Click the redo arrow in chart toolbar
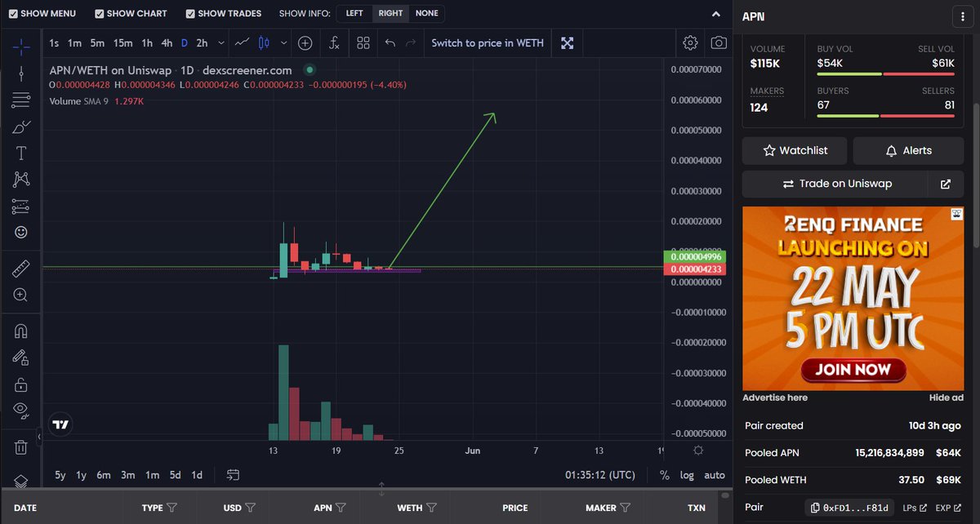 411,42
